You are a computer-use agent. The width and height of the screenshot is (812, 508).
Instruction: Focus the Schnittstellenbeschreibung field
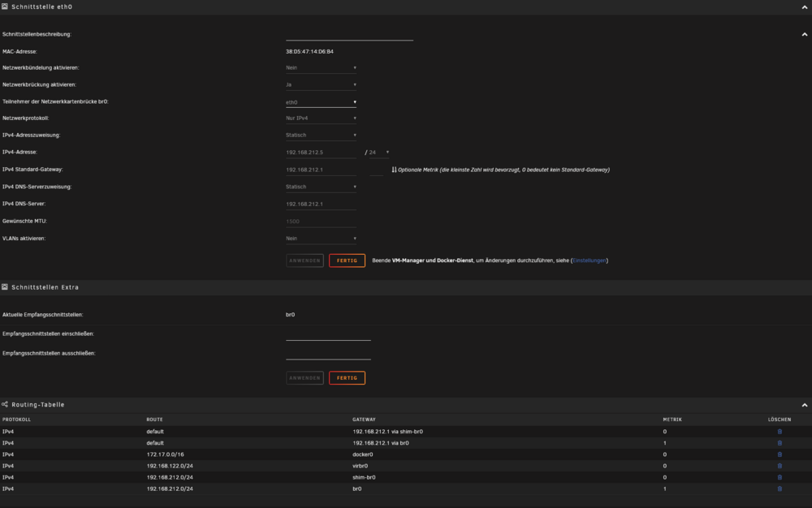point(349,35)
